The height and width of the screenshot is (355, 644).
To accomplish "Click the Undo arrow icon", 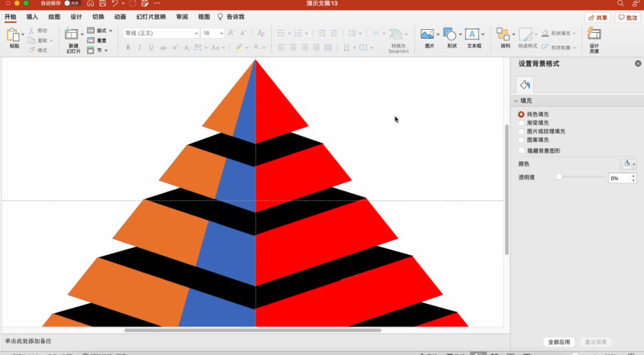I will [114, 4].
